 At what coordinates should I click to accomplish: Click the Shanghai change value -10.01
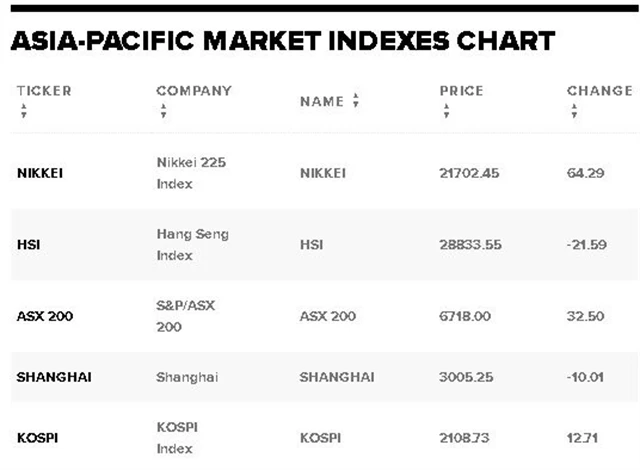(x=587, y=377)
